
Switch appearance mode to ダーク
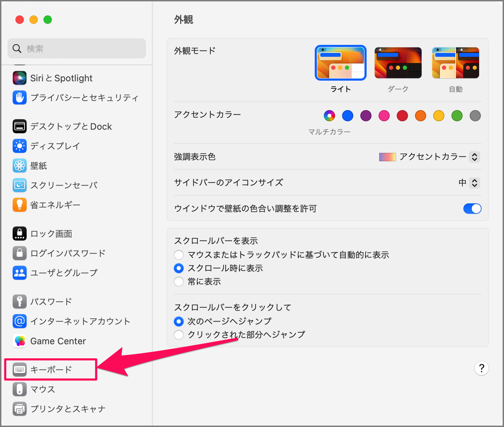(398, 62)
